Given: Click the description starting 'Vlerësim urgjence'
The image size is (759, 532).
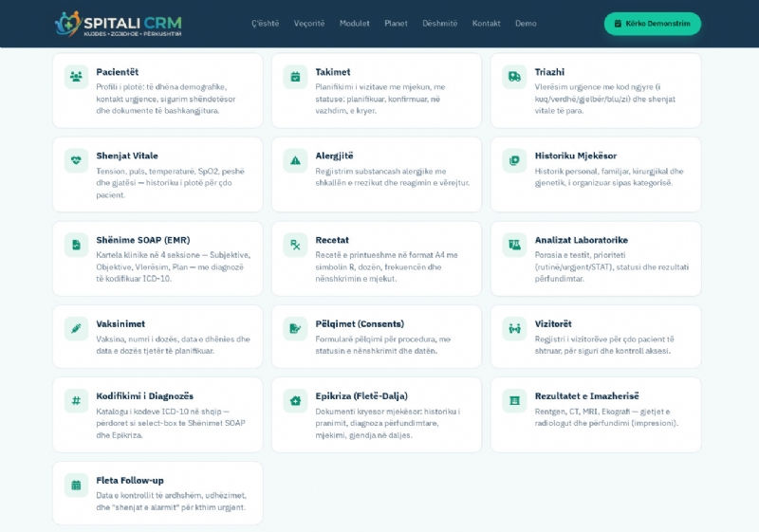Looking at the screenshot, I should tap(604, 100).
